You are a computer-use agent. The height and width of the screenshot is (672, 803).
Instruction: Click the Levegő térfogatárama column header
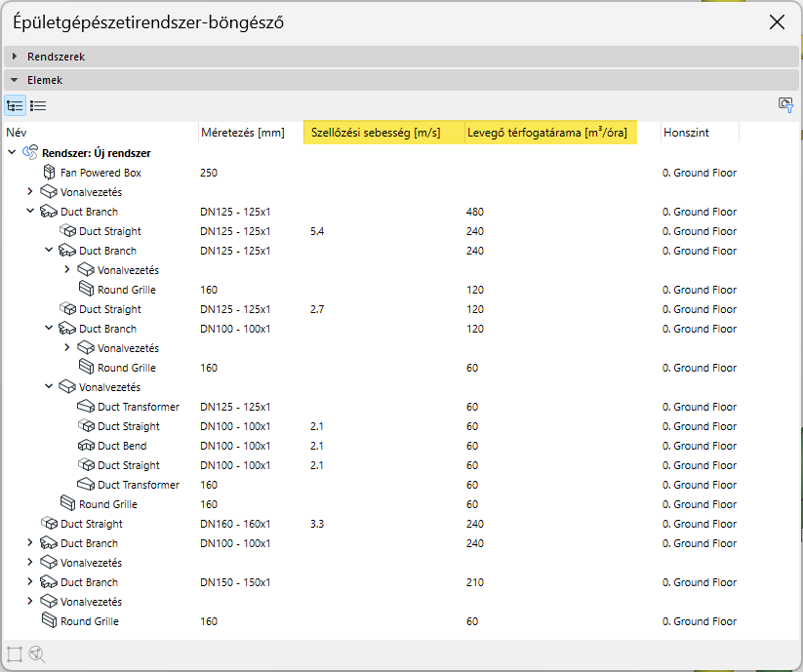[547, 133]
